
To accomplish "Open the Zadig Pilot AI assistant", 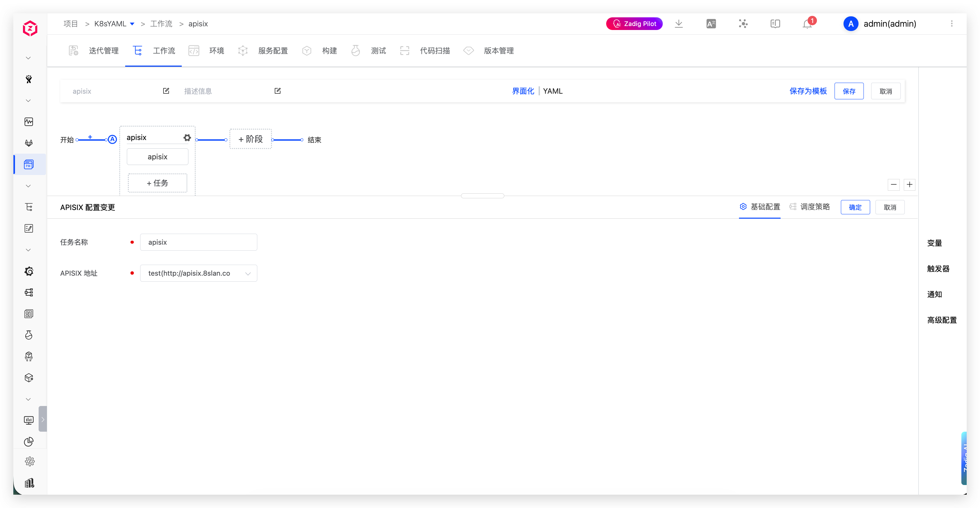I will coord(634,23).
